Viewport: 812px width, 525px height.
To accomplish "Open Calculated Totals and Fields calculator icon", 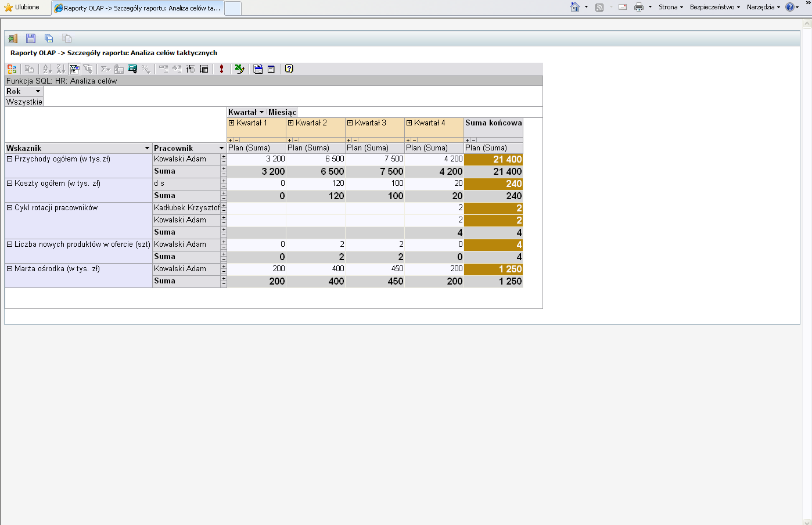I will pos(132,69).
